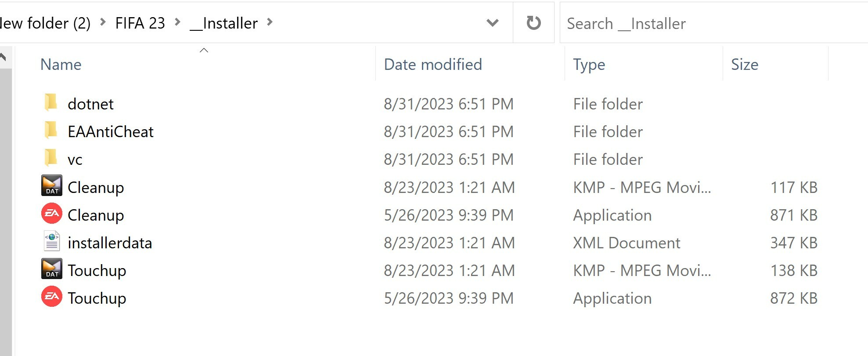Sort files by the Name column
Viewport: 868px width, 356px height.
click(x=61, y=65)
